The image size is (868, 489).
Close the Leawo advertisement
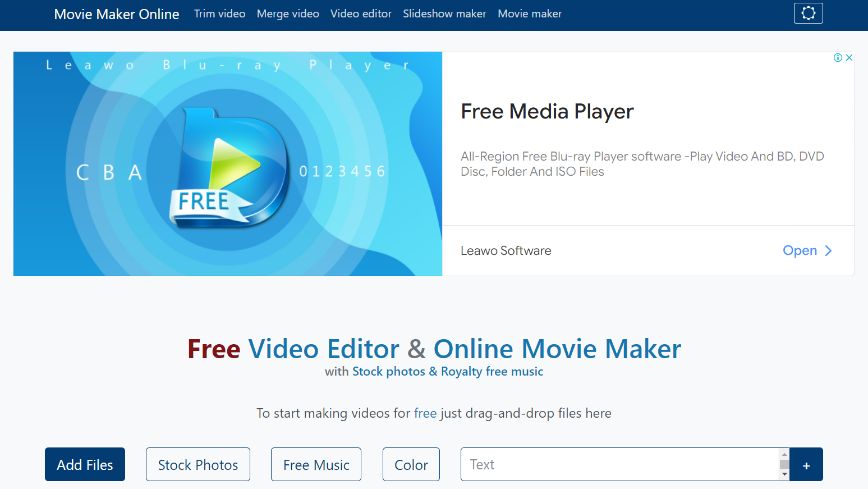point(849,58)
